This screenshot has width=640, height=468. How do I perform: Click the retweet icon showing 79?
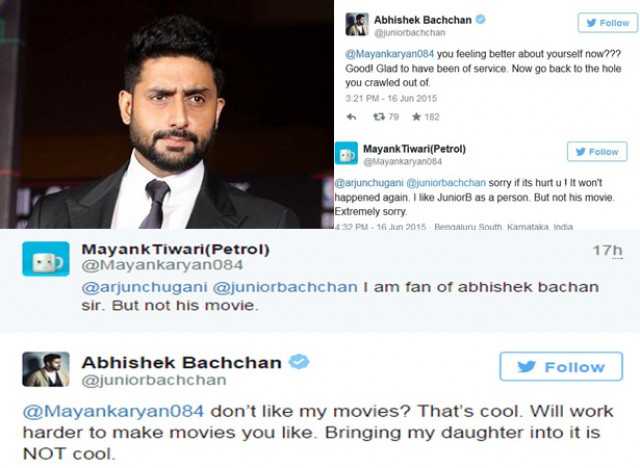(x=379, y=117)
